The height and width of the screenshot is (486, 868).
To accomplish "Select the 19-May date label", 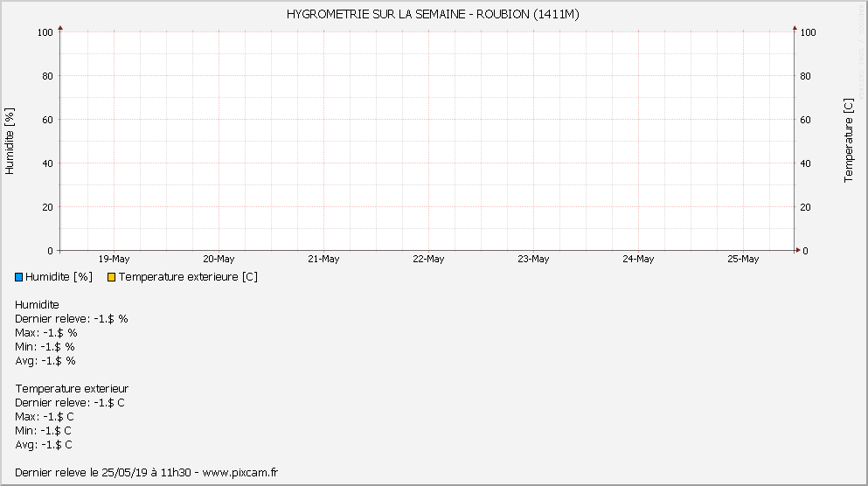I will coord(114,259).
